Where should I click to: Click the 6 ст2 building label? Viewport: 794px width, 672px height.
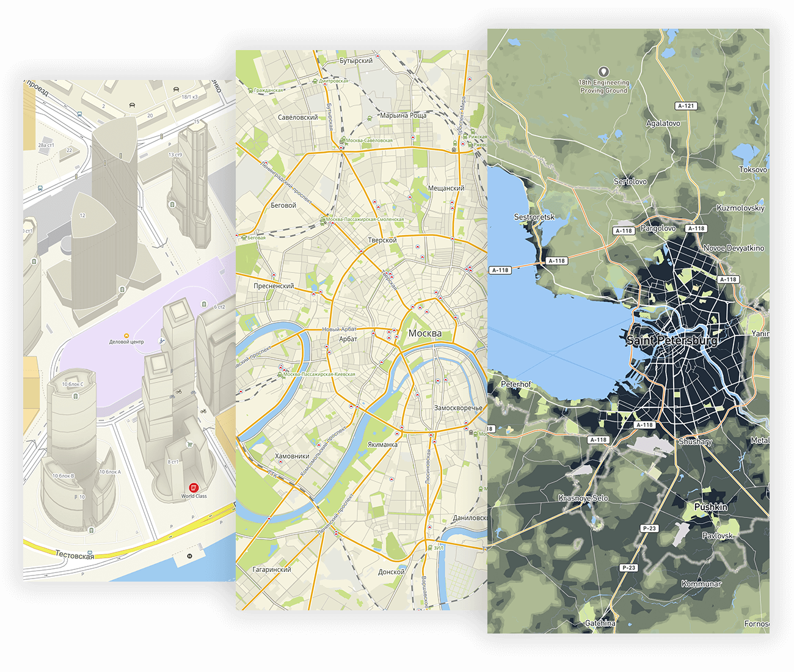(219, 307)
